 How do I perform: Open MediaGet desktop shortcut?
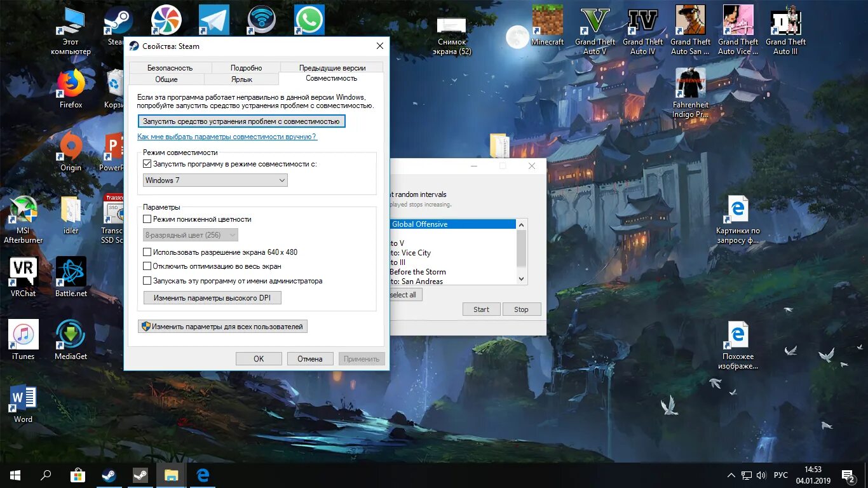(x=71, y=341)
